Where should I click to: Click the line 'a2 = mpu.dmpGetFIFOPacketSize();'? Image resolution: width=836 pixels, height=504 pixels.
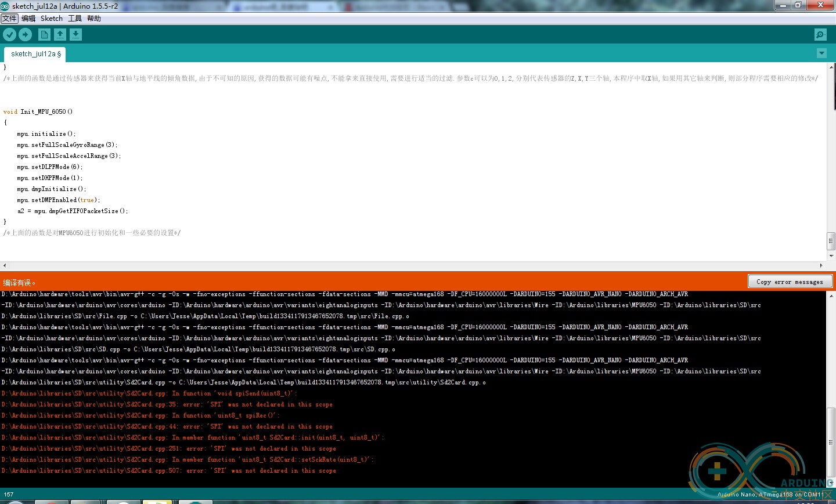pyautogui.click(x=73, y=211)
